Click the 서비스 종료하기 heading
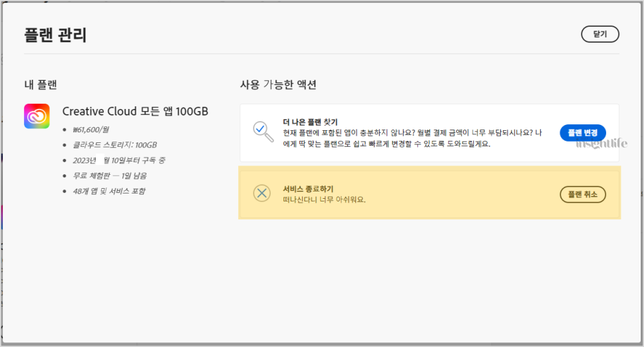Image resolution: width=644 pixels, height=347 pixels. [x=308, y=189]
